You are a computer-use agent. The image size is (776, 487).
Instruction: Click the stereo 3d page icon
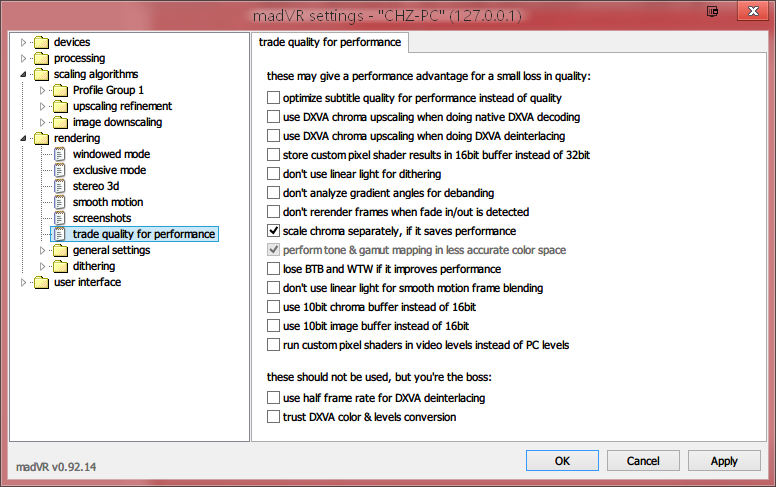tap(60, 187)
